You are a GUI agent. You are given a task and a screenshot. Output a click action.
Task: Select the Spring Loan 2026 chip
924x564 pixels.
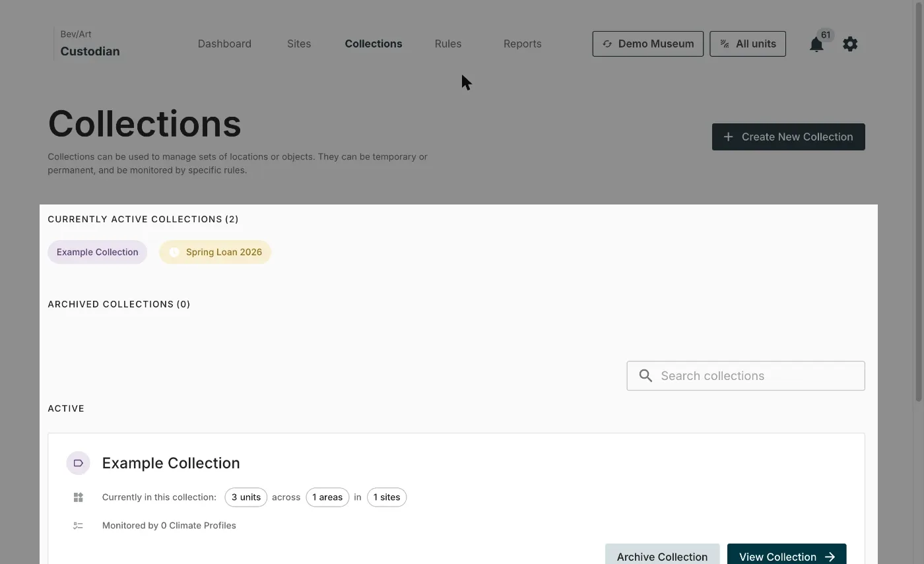(x=215, y=252)
